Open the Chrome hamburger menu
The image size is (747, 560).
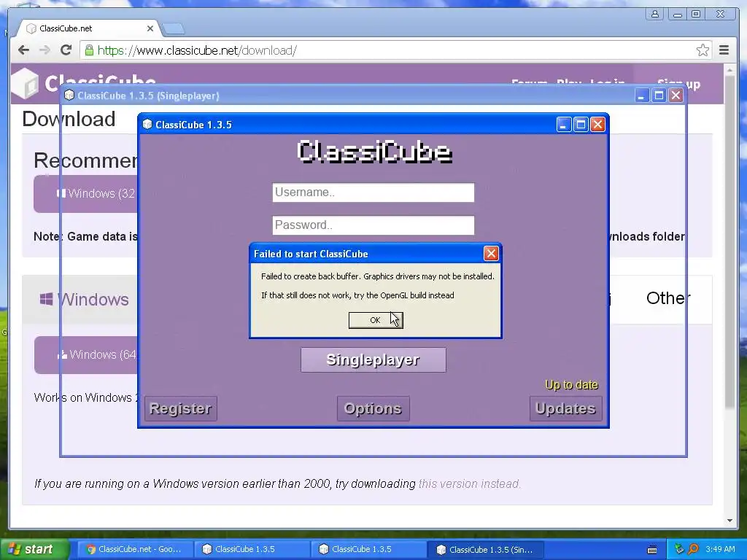click(x=724, y=50)
